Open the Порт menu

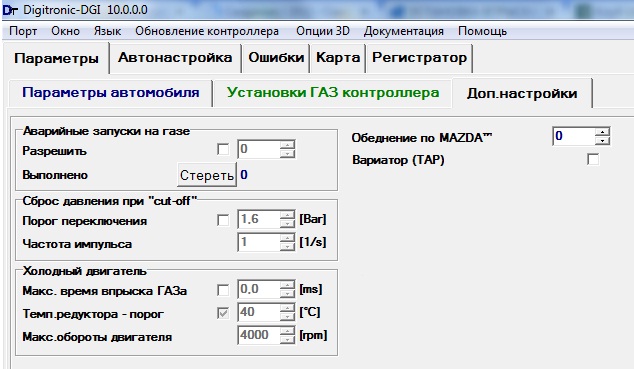[23, 31]
